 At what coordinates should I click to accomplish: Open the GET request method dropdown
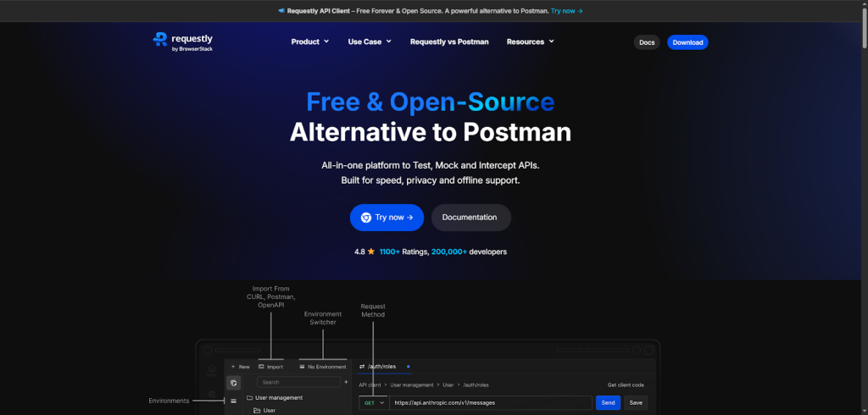(373, 403)
